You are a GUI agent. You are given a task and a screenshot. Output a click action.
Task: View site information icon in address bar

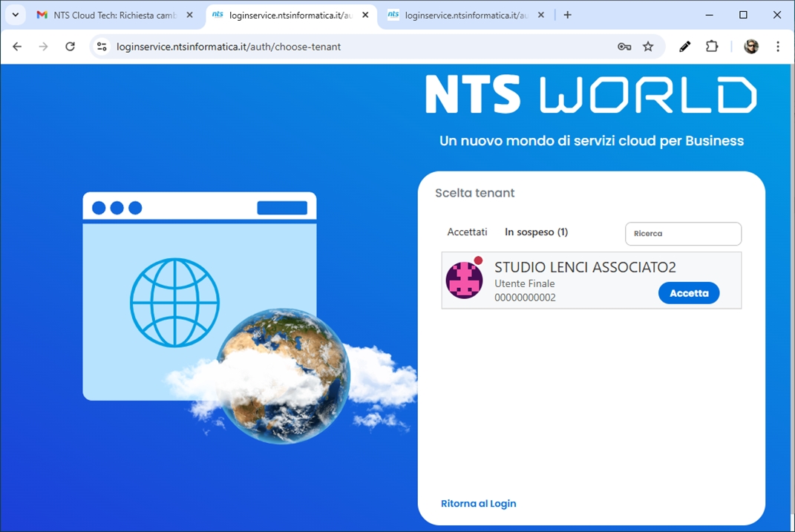click(102, 47)
